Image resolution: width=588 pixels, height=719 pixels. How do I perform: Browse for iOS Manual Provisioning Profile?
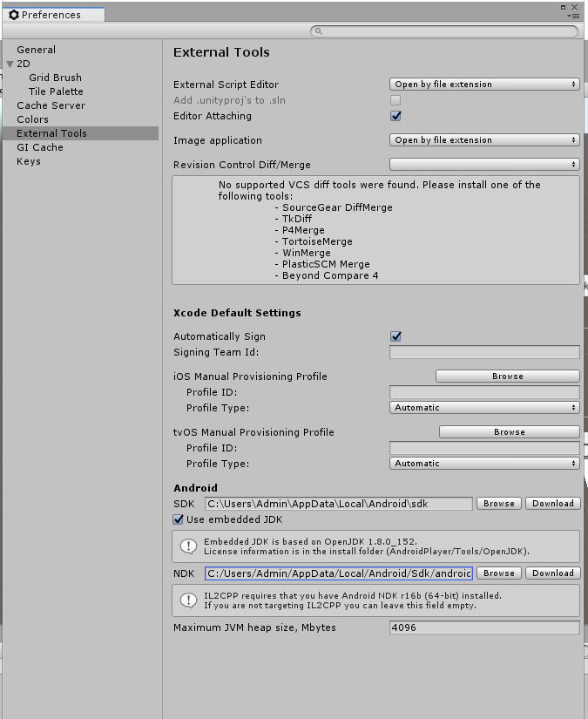507,376
